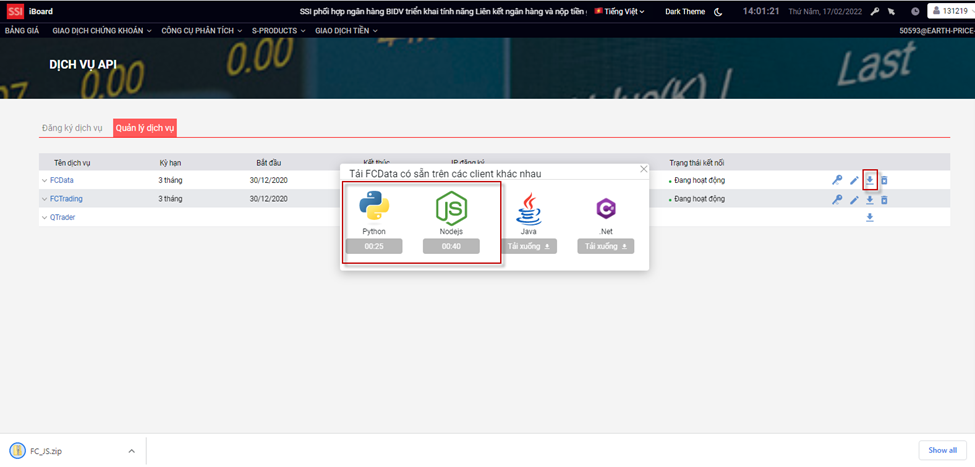Click the download icon in FCData row
This screenshot has width=975, height=467.
[870, 180]
